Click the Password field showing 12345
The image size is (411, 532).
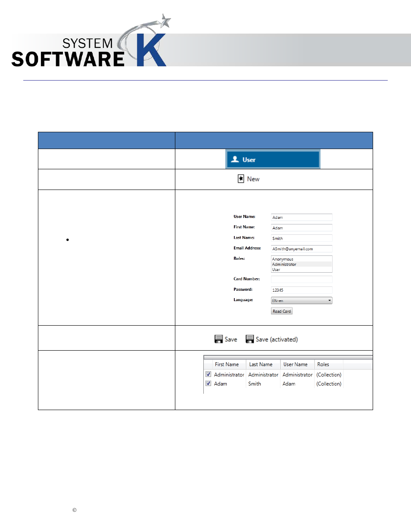(302, 290)
